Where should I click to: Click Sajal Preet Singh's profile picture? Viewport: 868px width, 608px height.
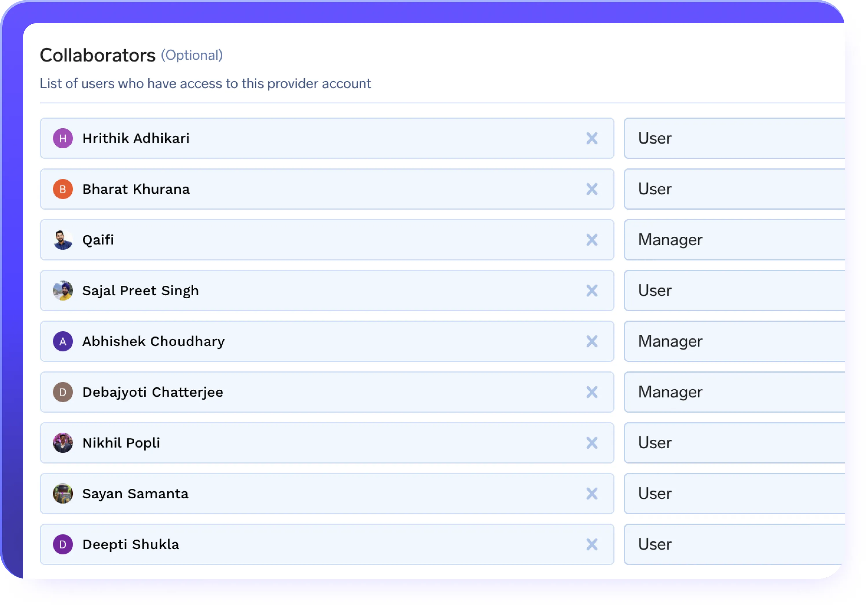click(62, 291)
